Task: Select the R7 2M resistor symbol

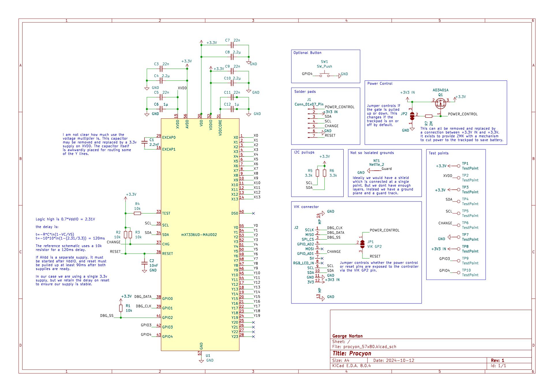Action: [x=429, y=116]
